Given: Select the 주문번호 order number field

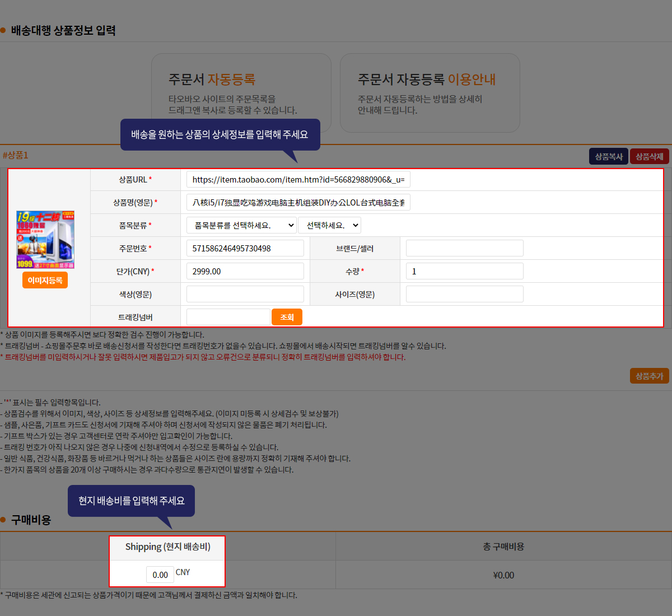Looking at the screenshot, I should tap(245, 248).
